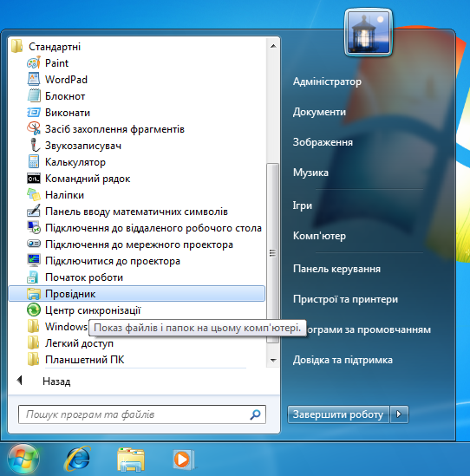The image size is (470, 476).
Task: Click scrollbar down arrow in programs list
Action: click(x=273, y=361)
